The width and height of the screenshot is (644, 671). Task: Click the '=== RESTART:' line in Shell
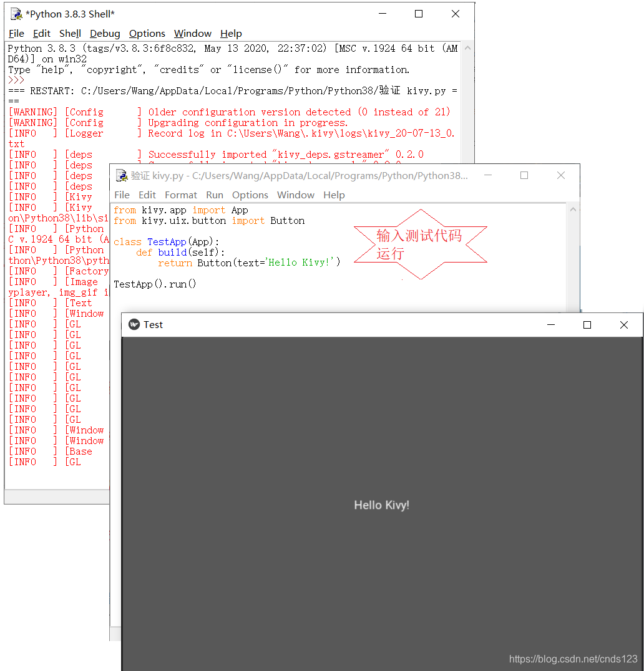click(233, 90)
